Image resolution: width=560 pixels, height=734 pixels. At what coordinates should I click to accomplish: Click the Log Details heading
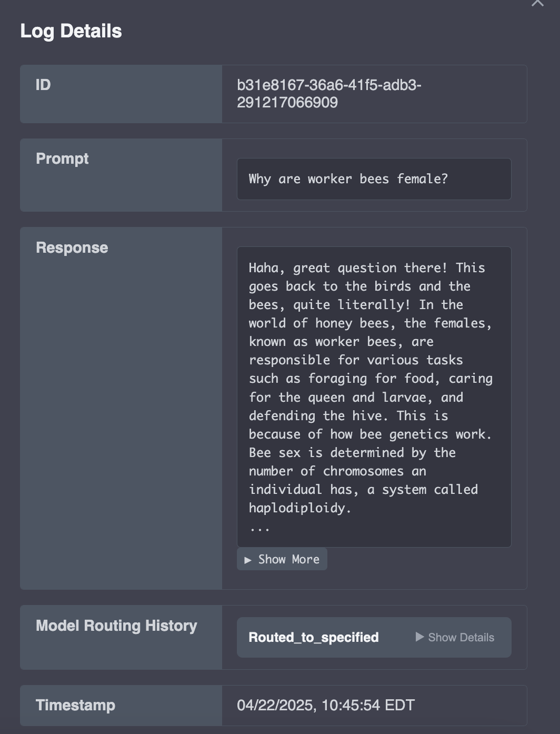pos(71,31)
